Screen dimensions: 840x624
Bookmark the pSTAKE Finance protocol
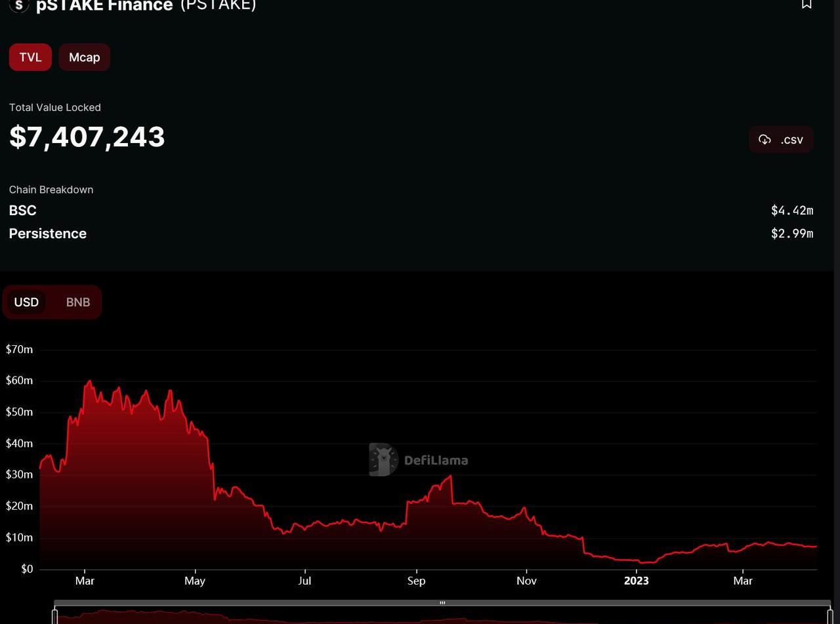tap(807, 4)
